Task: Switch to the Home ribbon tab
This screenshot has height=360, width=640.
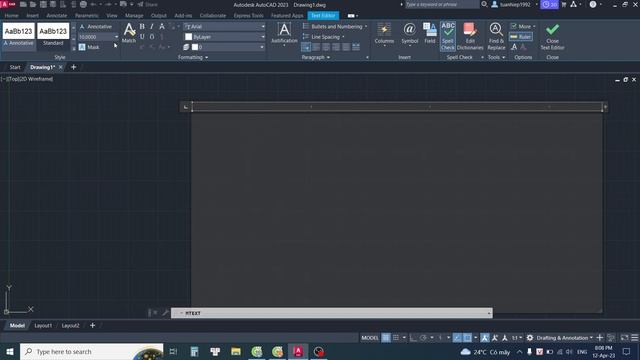Action: [x=11, y=16]
